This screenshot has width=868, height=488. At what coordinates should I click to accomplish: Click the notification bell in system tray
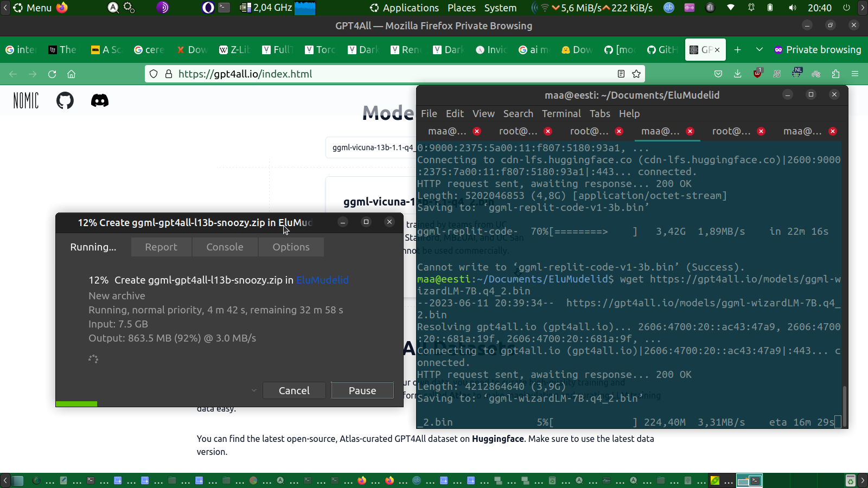click(x=751, y=8)
